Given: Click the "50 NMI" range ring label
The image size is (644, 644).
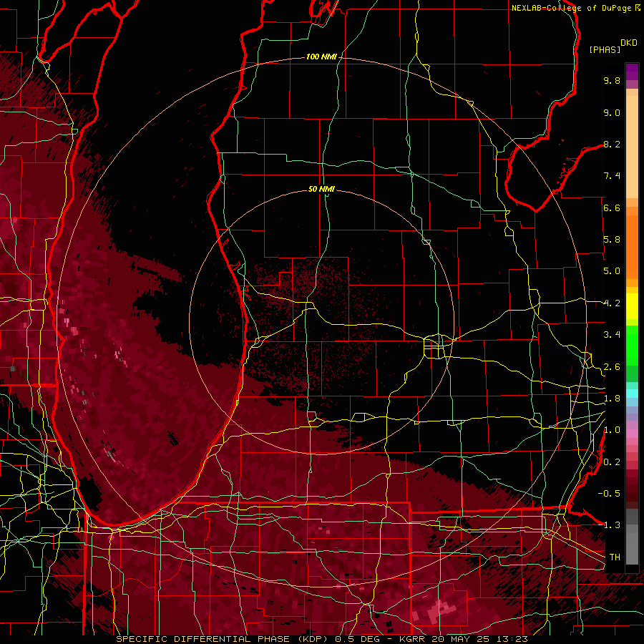Looking at the screenshot, I should 321,189.
